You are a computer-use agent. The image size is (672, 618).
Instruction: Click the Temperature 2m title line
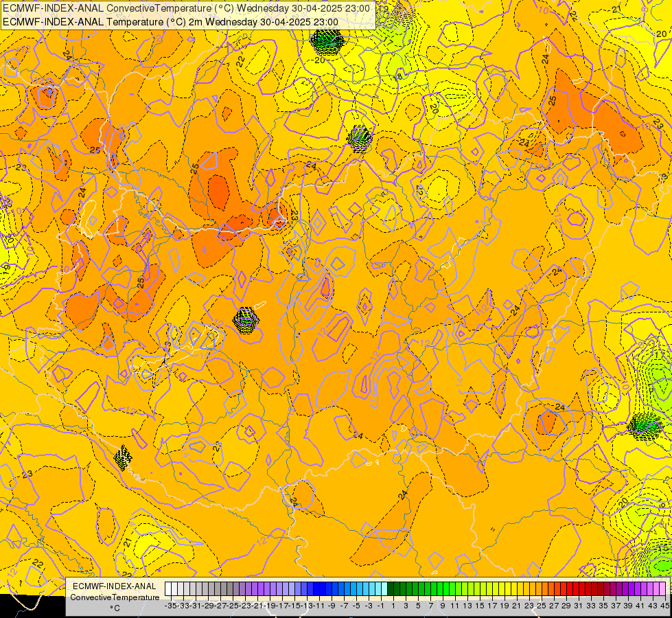pos(170,22)
